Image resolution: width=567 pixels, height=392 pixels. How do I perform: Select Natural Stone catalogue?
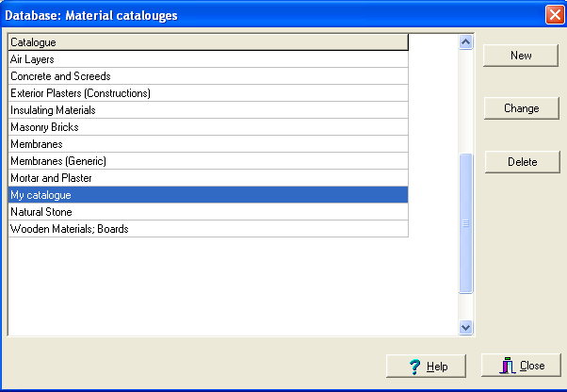[208, 212]
